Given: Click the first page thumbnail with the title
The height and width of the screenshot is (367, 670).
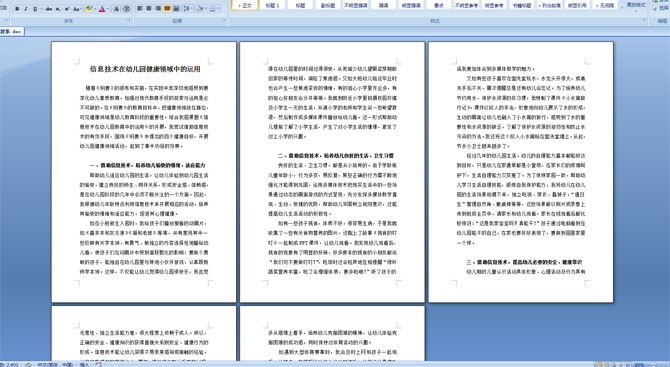Looking at the screenshot, I should (x=144, y=172).
